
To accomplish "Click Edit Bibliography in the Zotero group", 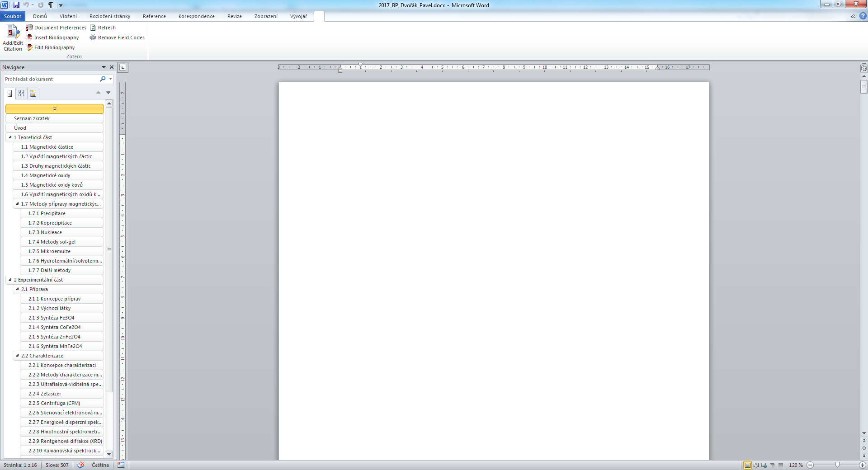I will click(x=51, y=47).
